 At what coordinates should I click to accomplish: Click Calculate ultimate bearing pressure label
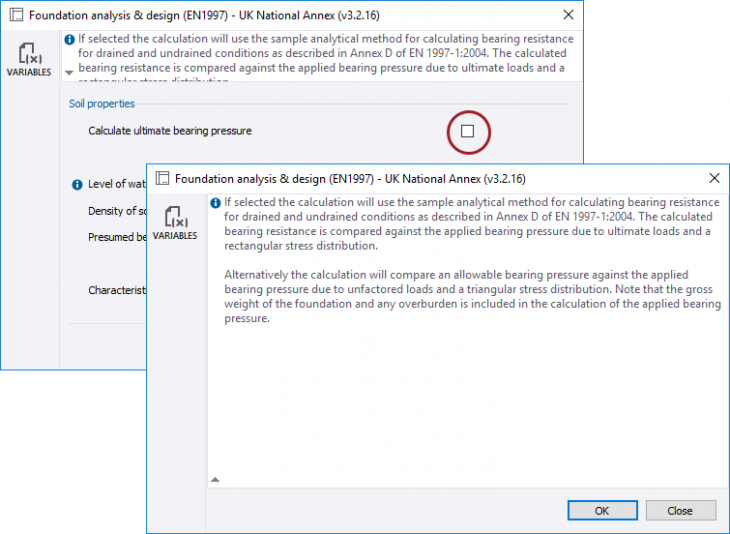(170, 131)
